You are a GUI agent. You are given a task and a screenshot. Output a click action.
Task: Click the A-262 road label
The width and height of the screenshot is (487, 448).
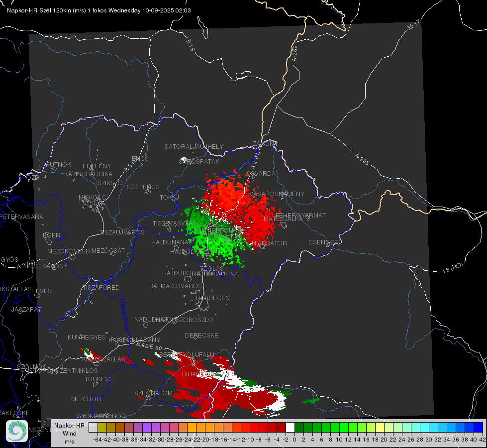(295, 53)
